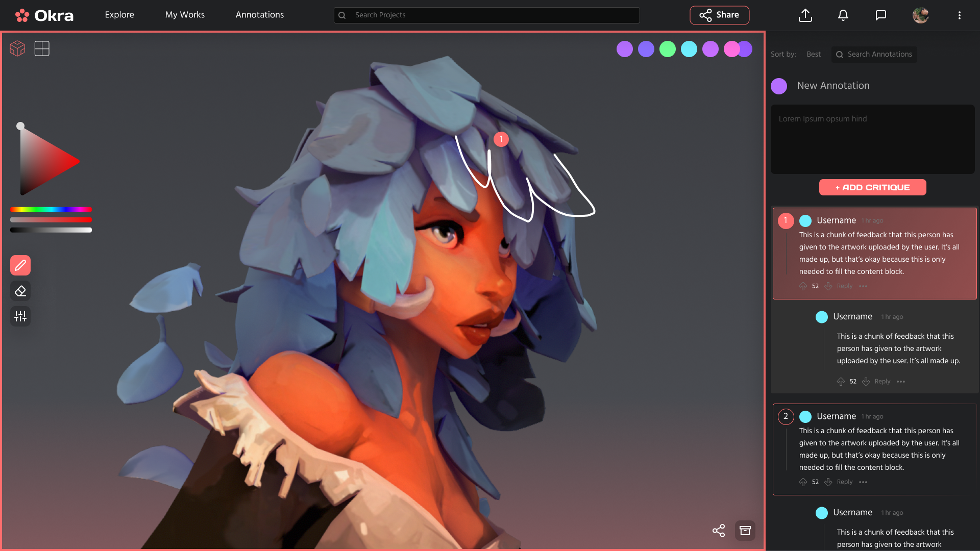Click Username on annotation 2 comment

coord(836,416)
